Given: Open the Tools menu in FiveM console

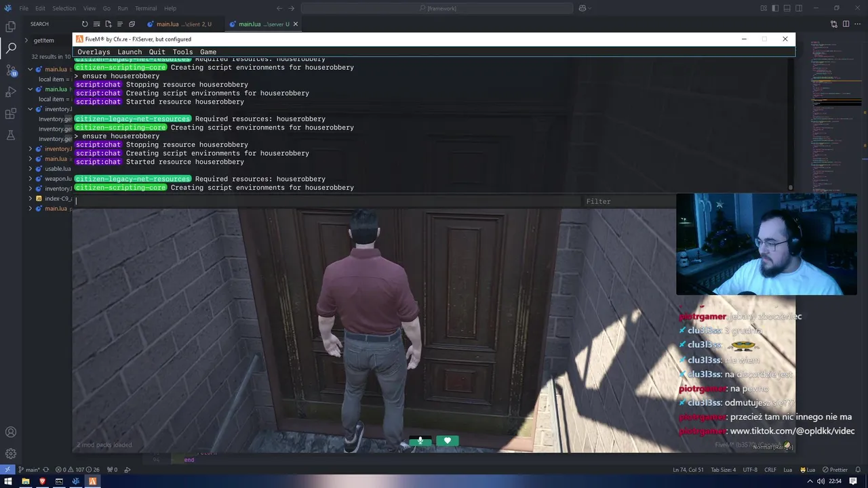Looking at the screenshot, I should click(x=182, y=52).
